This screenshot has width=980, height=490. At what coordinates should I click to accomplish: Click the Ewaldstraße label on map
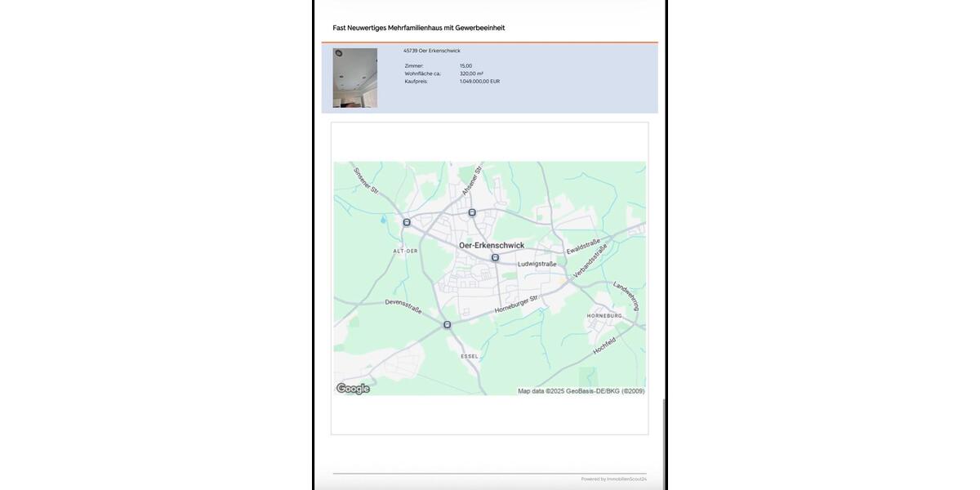coord(583,247)
